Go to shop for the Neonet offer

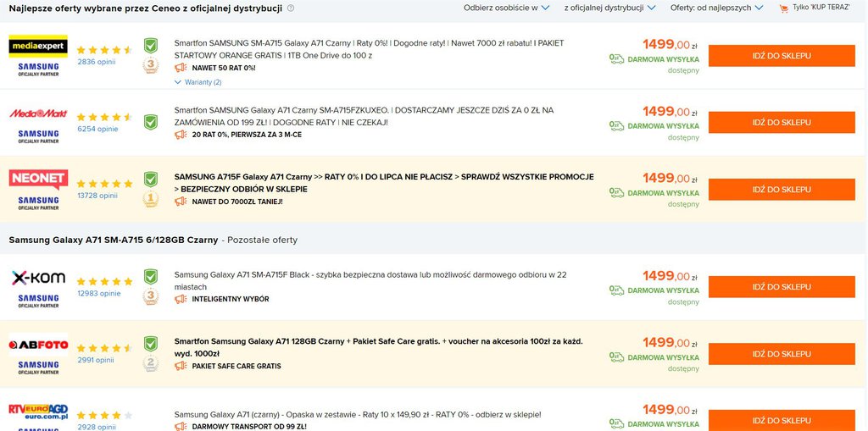point(781,190)
